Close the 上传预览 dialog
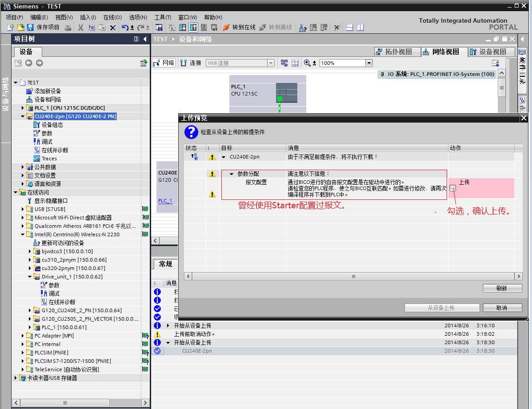Image resolution: width=532 pixels, height=409 pixels. 524,118
